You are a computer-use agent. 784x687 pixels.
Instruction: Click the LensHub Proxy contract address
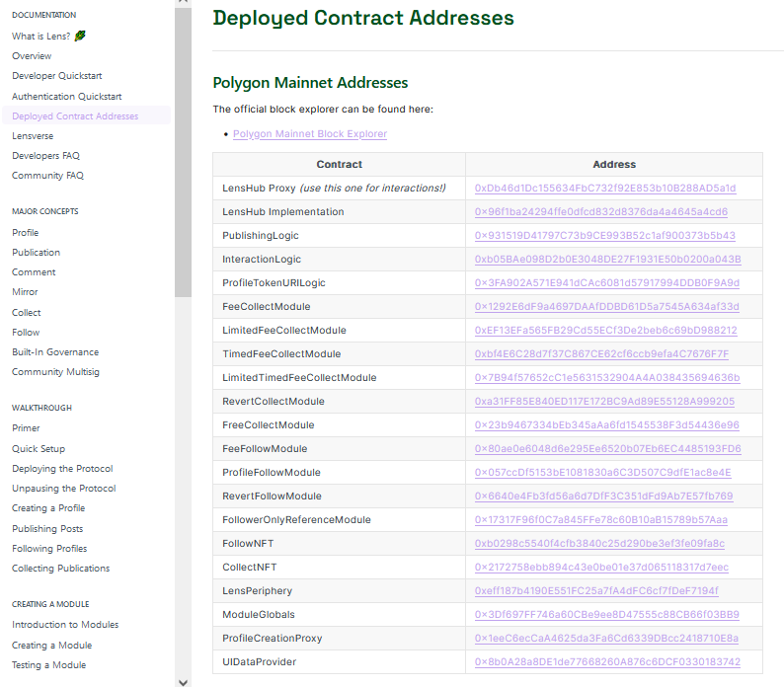(x=604, y=189)
